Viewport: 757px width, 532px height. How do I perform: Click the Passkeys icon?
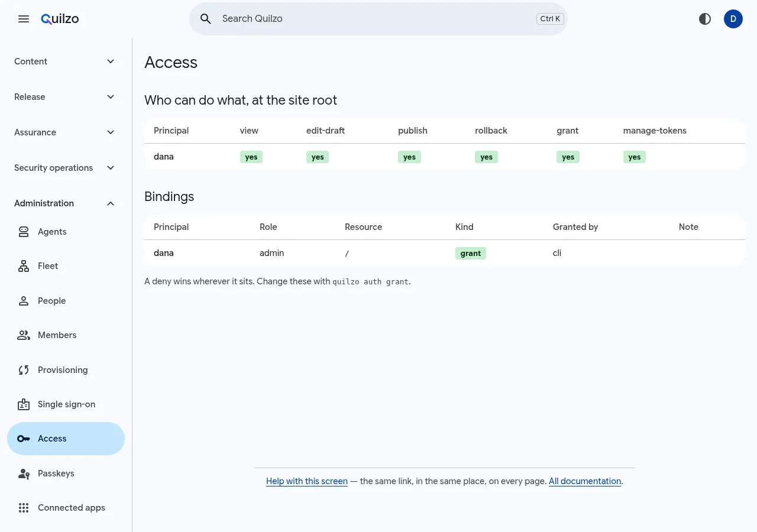[24, 473]
